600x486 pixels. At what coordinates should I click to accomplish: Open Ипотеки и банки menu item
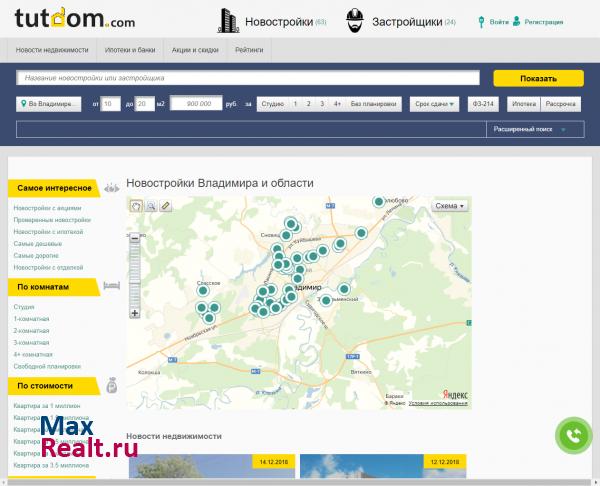coord(130,50)
